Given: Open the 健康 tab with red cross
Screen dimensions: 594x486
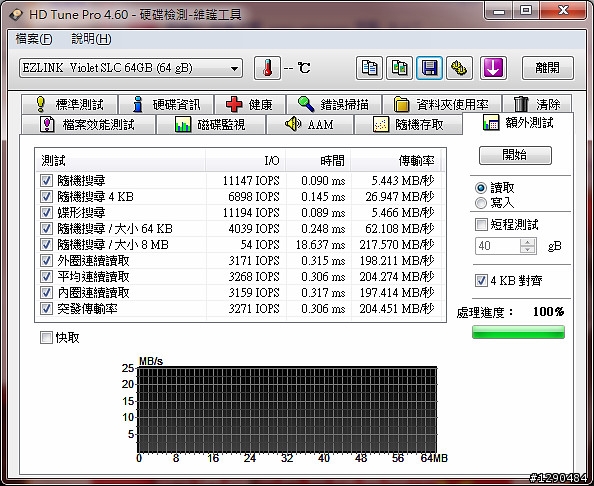Looking at the screenshot, I should 250,104.
